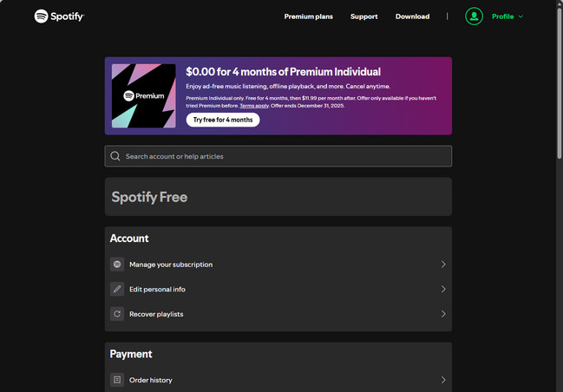Select Manage your subscription
Viewport: 563px width, 392px height.
[x=278, y=265]
